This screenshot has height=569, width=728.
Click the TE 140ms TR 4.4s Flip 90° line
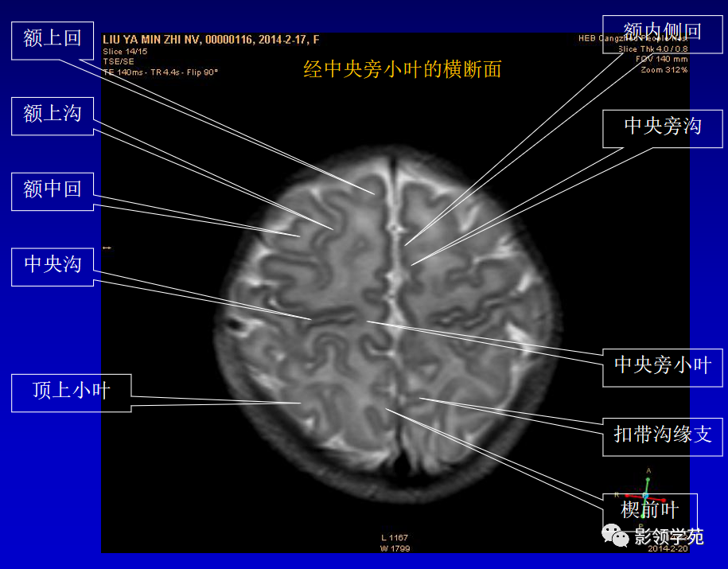(160, 72)
